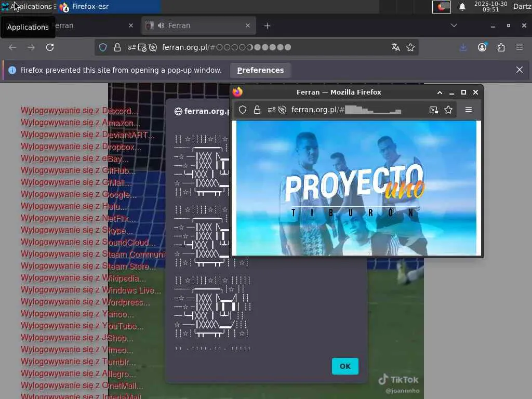Image resolution: width=532 pixels, height=399 pixels.
Task: Open the downloads panel
Action: pyautogui.click(x=463, y=47)
